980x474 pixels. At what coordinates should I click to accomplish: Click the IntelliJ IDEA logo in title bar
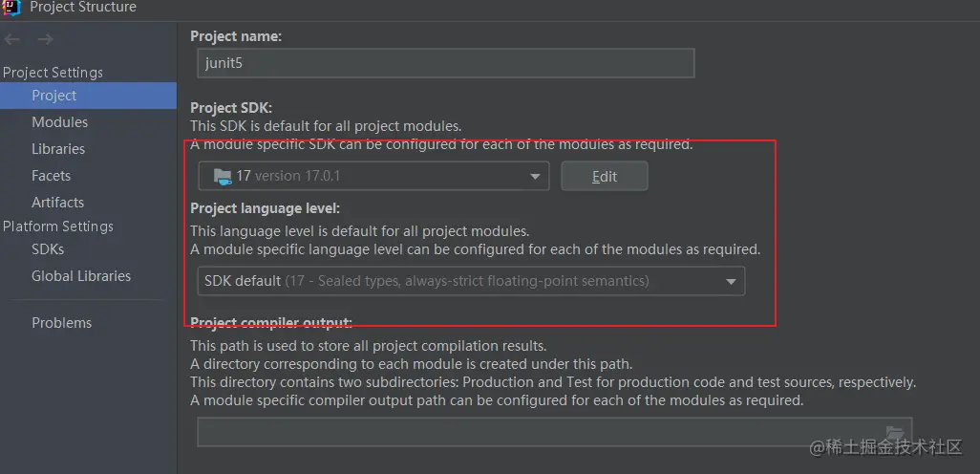point(12,7)
